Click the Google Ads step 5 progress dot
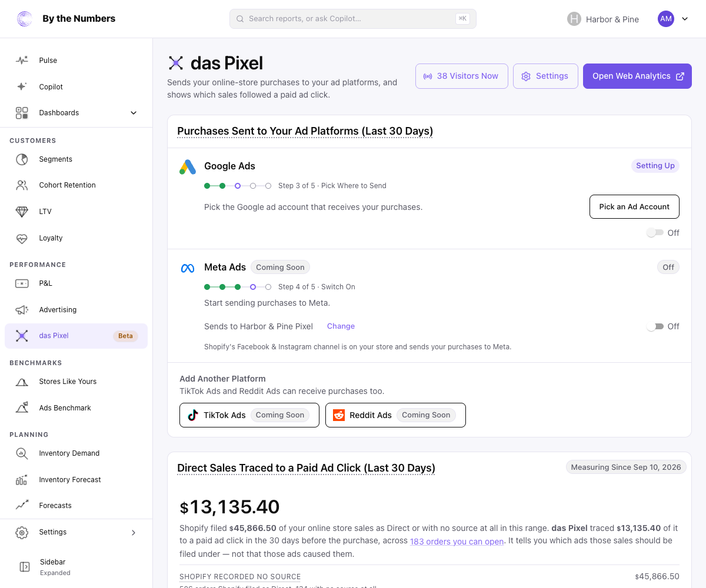This screenshot has width=706, height=588. pyautogui.click(x=268, y=186)
